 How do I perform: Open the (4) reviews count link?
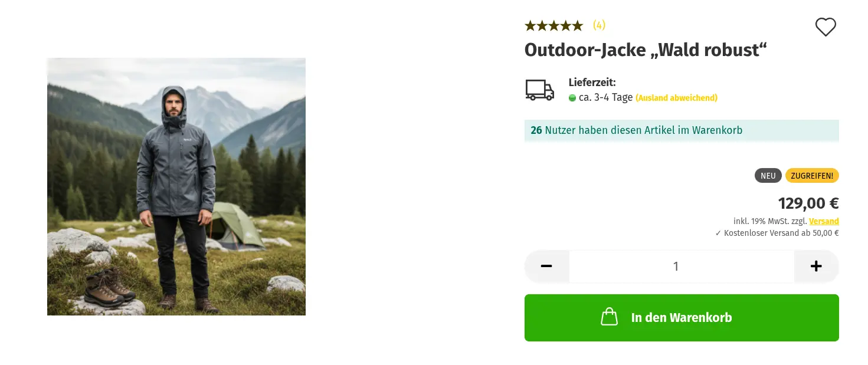click(x=599, y=25)
